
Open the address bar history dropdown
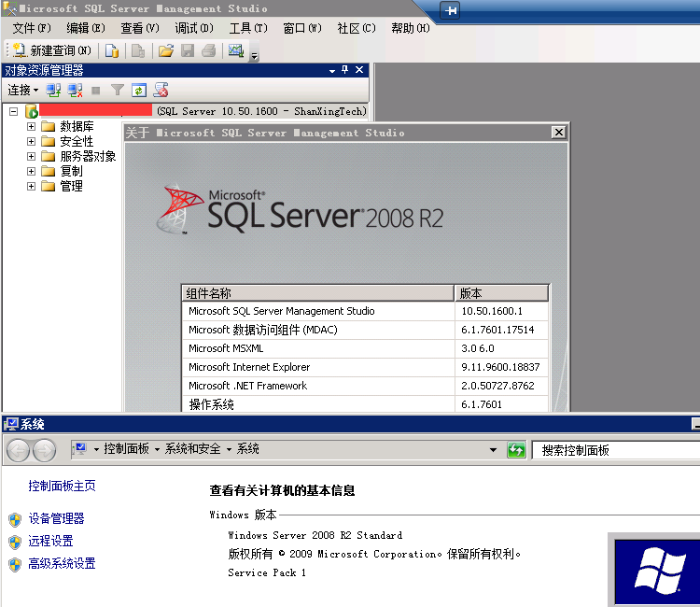click(x=493, y=450)
